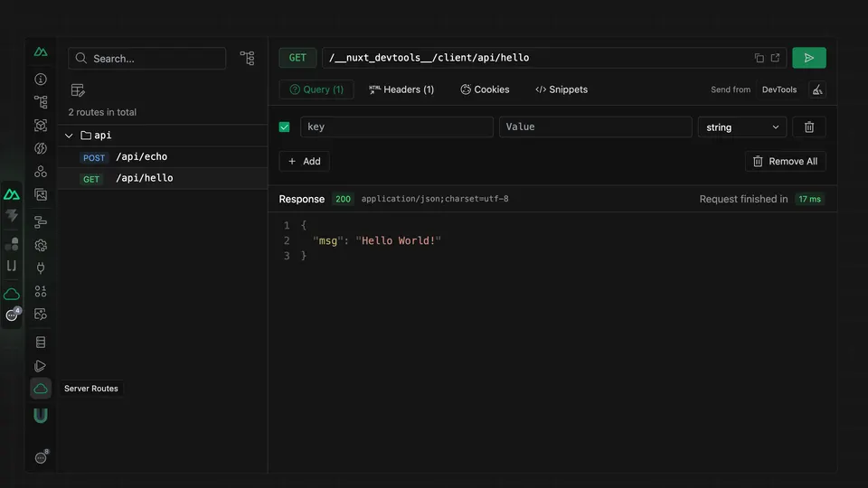Open the Pages tree tab
Image resolution: width=868 pixels, height=488 pixels.
click(41, 102)
